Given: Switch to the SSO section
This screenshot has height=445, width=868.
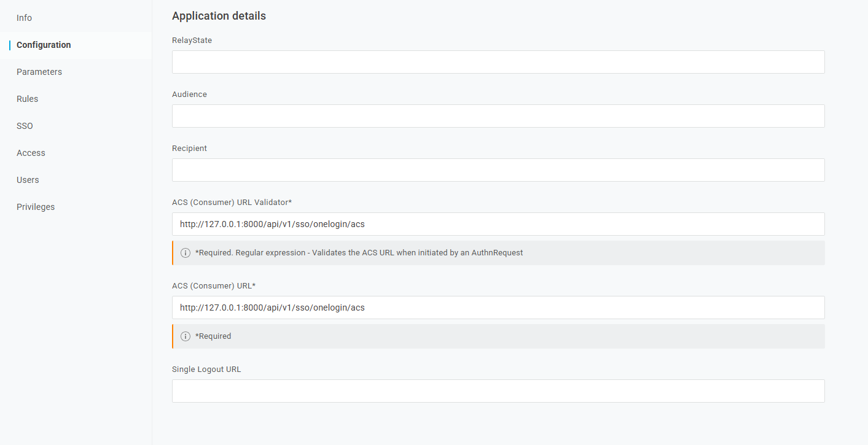Looking at the screenshot, I should click(x=25, y=126).
